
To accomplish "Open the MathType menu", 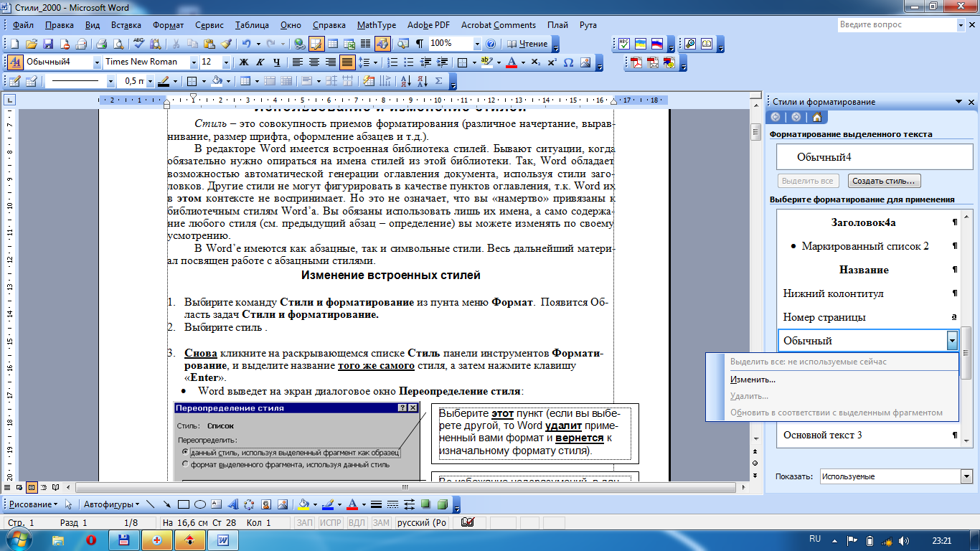I will click(376, 25).
